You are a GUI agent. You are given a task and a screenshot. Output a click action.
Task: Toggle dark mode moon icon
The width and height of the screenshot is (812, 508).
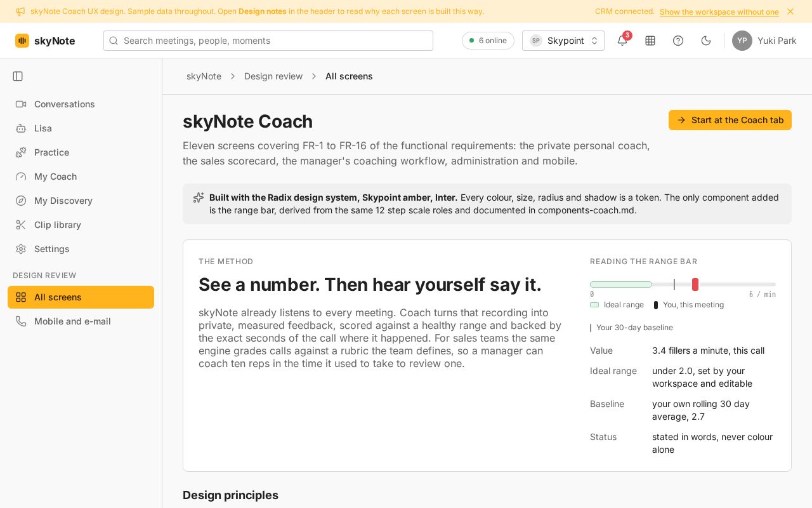pyautogui.click(x=706, y=41)
